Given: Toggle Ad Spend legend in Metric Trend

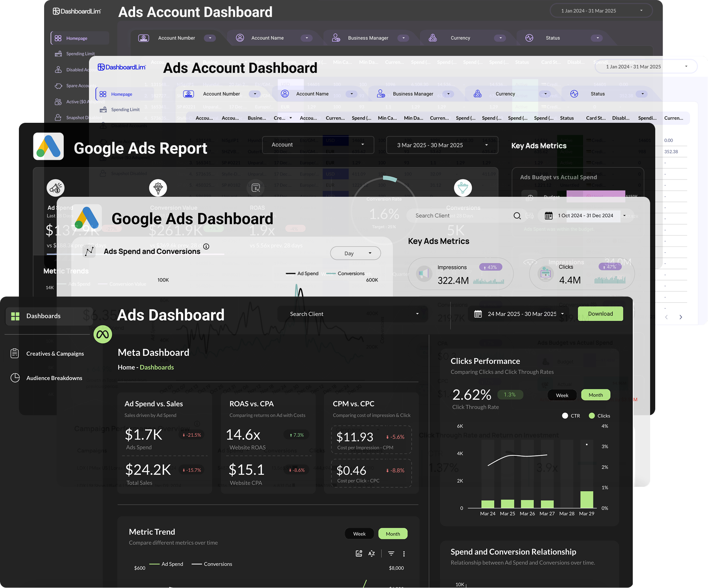Looking at the screenshot, I should (x=166, y=564).
